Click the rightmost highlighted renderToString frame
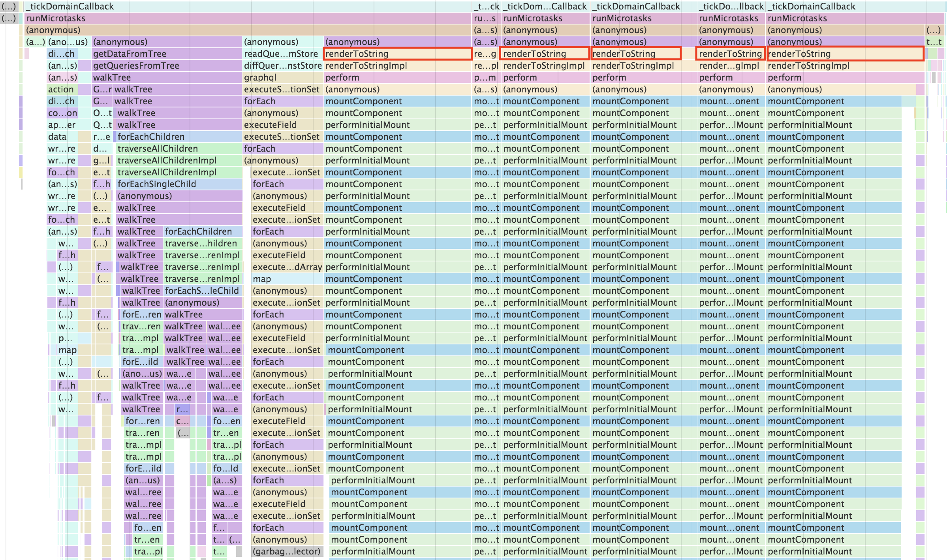The width and height of the screenshot is (947, 560). tap(844, 54)
